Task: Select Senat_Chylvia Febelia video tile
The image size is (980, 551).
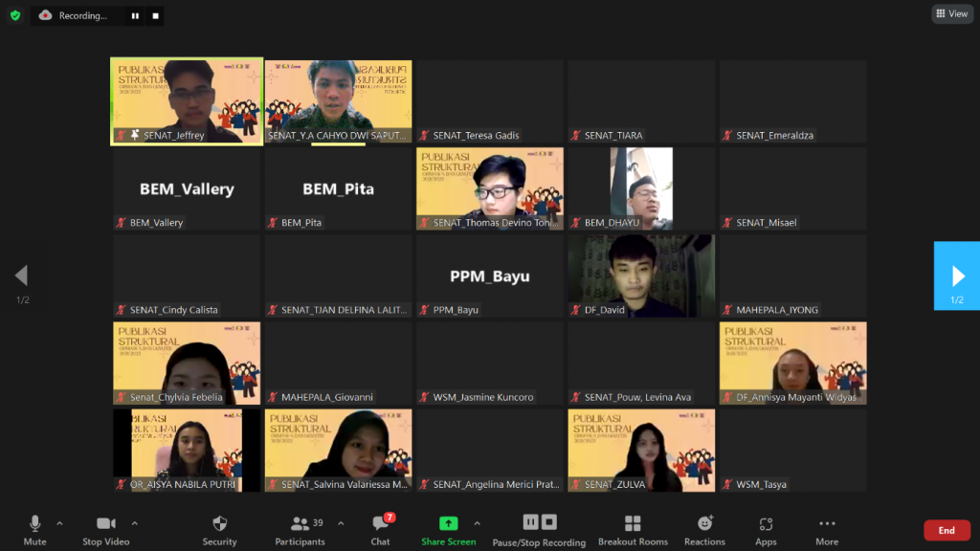Action: coord(187,363)
